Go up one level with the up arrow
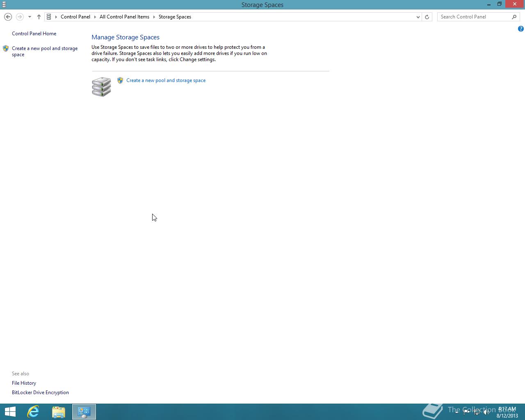Image resolution: width=525 pixels, height=420 pixels. 39,17
